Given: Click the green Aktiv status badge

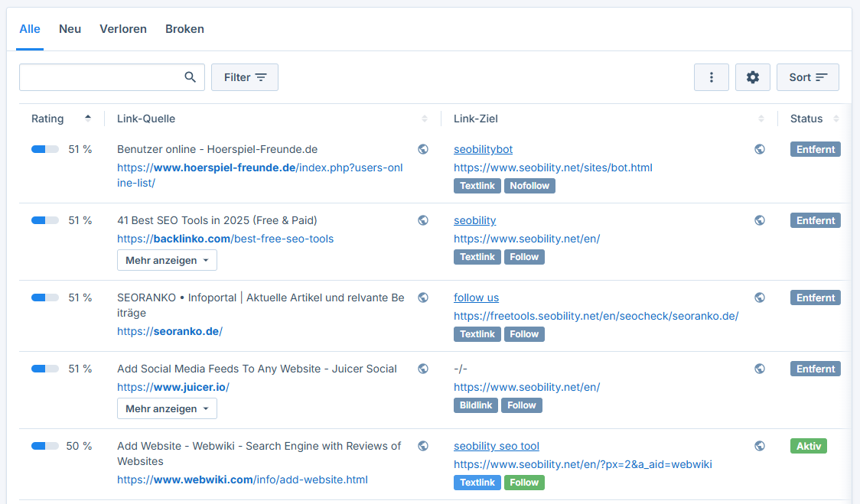Looking at the screenshot, I should [809, 446].
